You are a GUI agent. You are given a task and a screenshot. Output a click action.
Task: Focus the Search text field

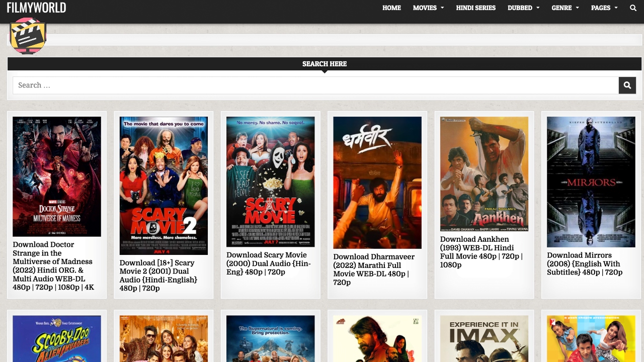pyautogui.click(x=315, y=85)
